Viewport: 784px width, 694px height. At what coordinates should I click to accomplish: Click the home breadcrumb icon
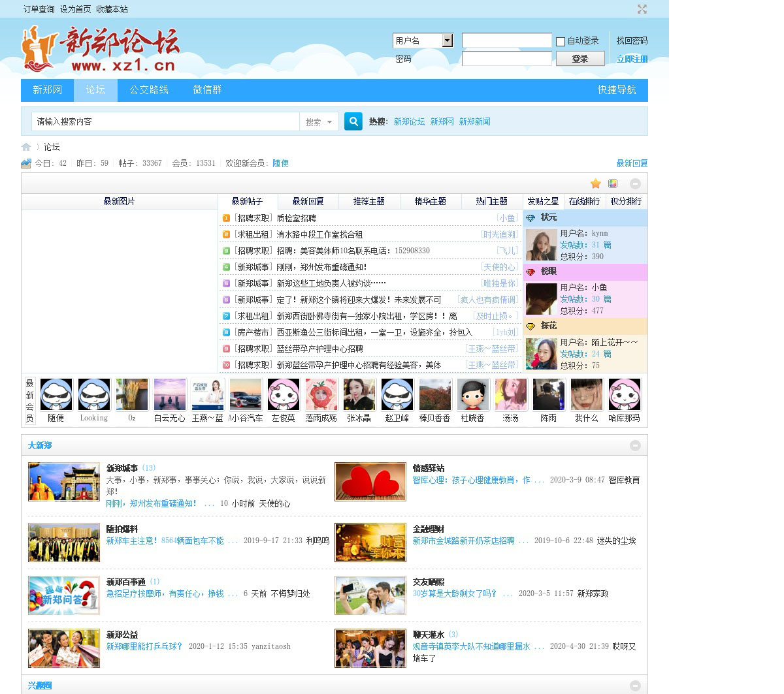pos(26,147)
